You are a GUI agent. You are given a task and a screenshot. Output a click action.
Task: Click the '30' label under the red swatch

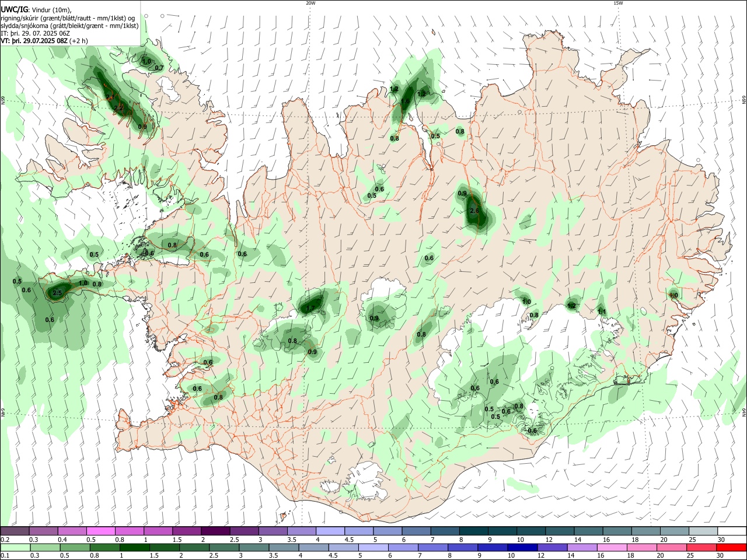point(721,556)
